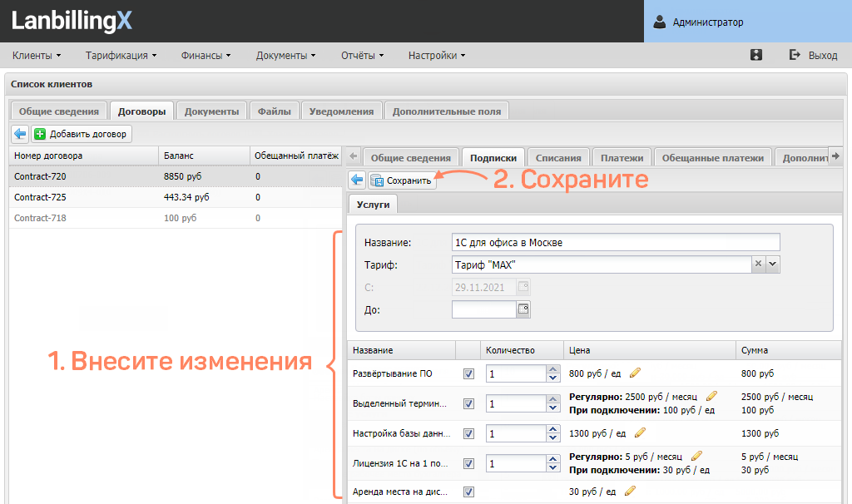Edit the price of Аренда места на дис... with the pencil

click(x=630, y=491)
